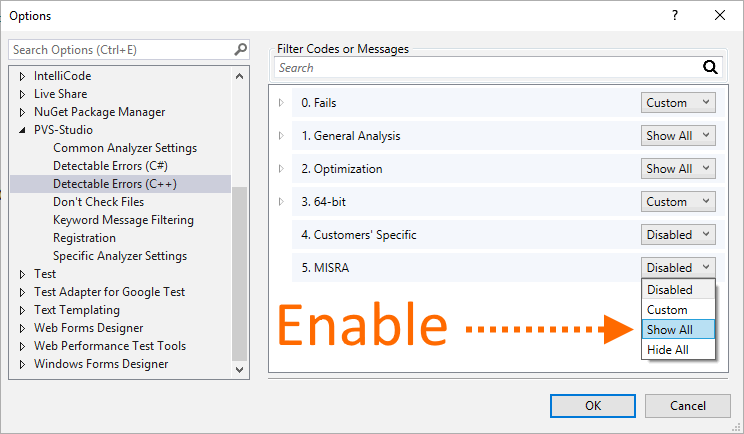Open the Optimization Show All dropdown

click(678, 169)
